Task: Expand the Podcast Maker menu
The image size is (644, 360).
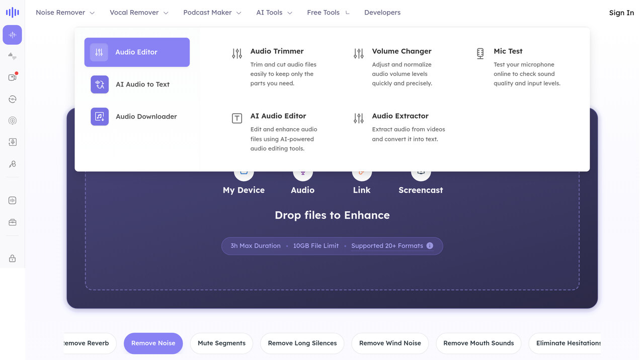Action: coord(212,13)
